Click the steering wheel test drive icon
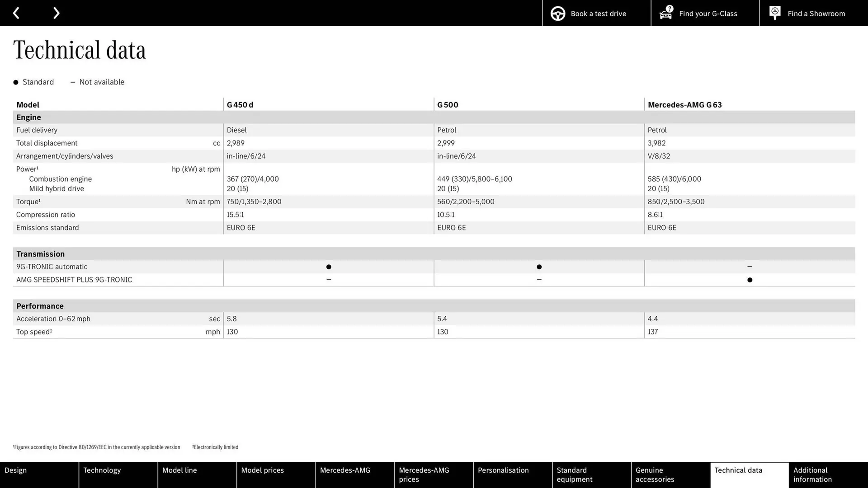The height and width of the screenshot is (488, 868). point(557,14)
